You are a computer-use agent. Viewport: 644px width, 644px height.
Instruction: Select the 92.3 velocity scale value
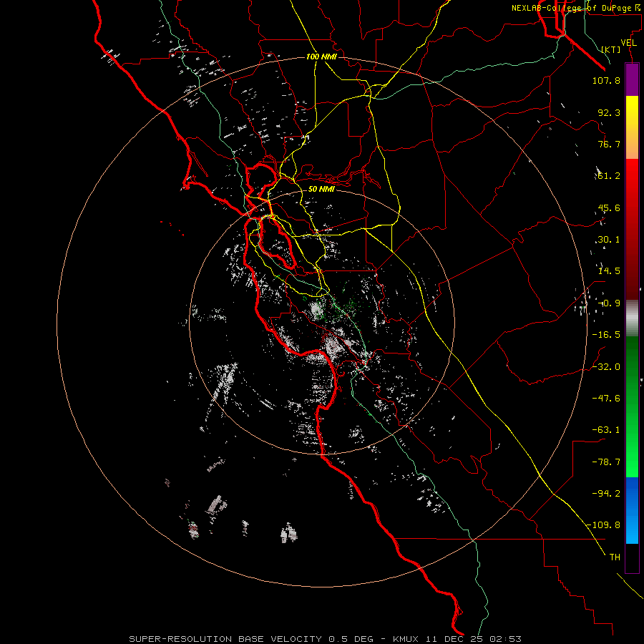coord(609,112)
